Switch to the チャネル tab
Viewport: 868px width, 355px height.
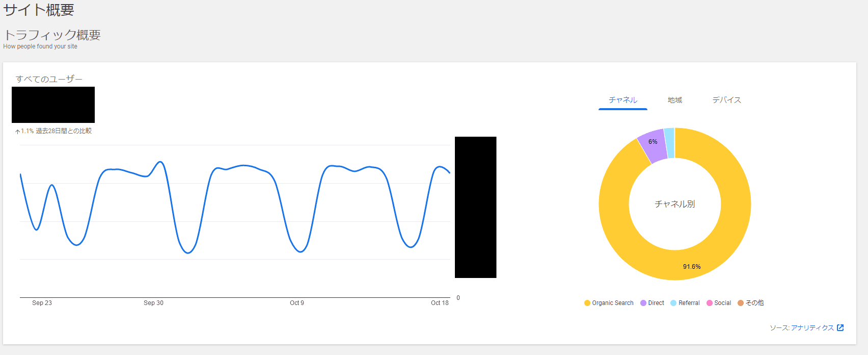coord(623,100)
